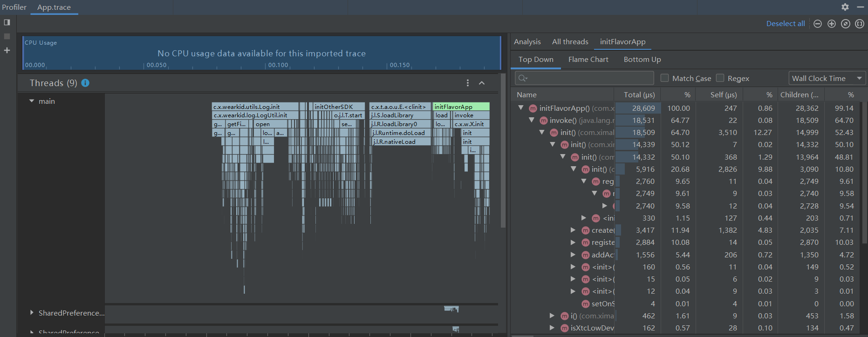Select the c.x.wearkid.utils.Log.init block
The width and height of the screenshot is (868, 337).
point(255,107)
